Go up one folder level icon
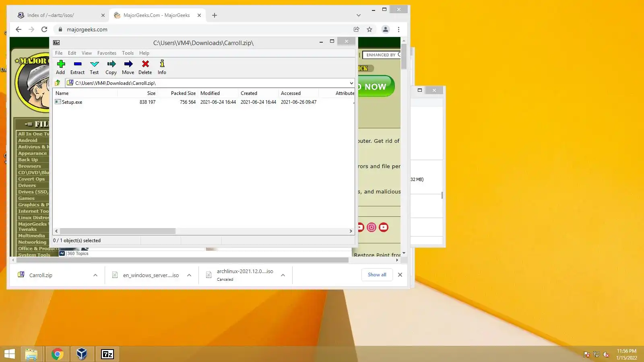Screen dimensions: 644x362 (x=58, y=83)
